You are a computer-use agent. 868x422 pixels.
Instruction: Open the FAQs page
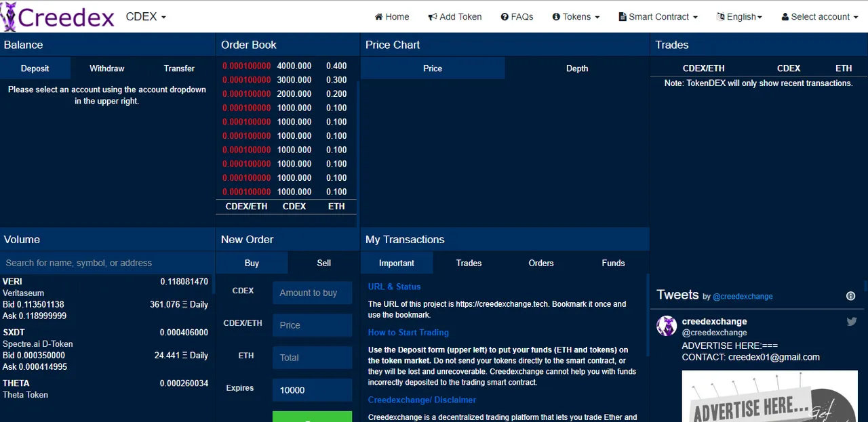point(517,17)
